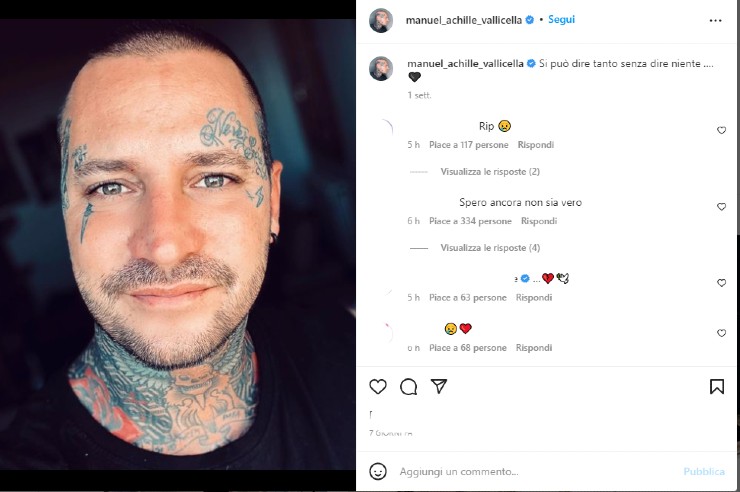The height and width of the screenshot is (492, 740).
Task: Click the Pubblica button
Action: (x=704, y=471)
